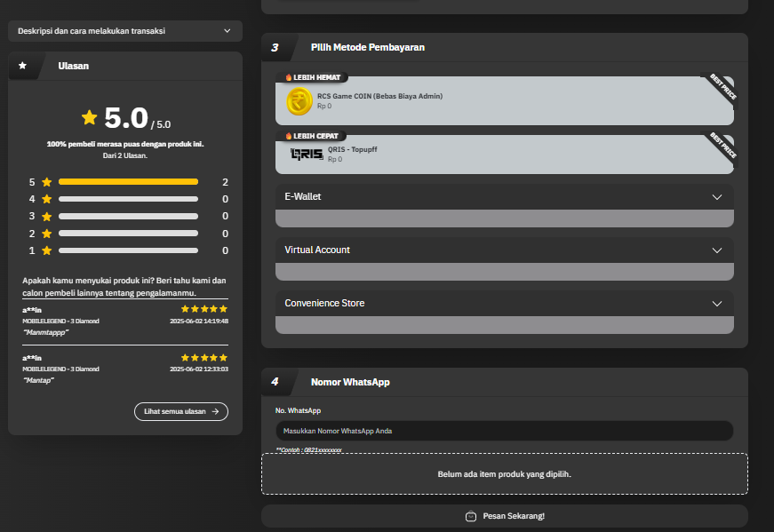The height and width of the screenshot is (532, 774).
Task: Expand the E-Wallet payment section
Action: point(504,196)
